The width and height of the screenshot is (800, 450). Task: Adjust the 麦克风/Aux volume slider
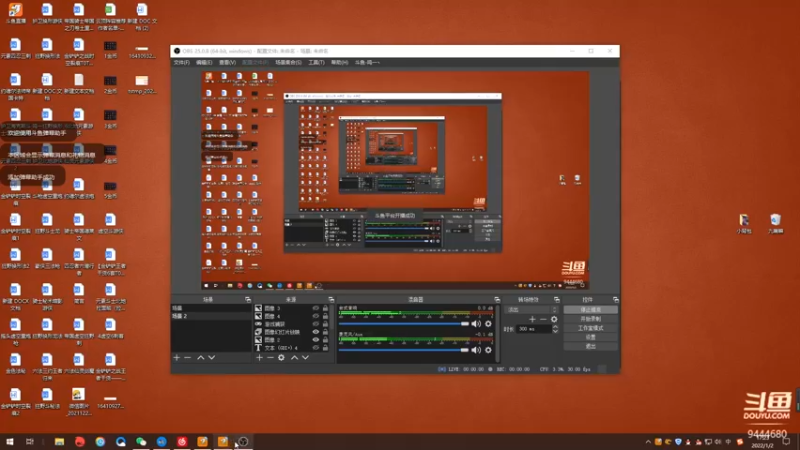[x=403, y=350]
